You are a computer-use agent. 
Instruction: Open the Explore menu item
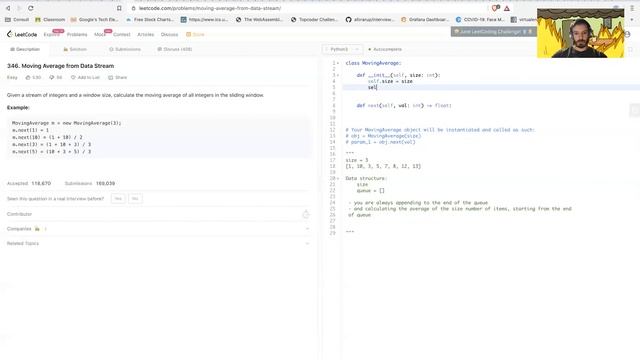51,35
